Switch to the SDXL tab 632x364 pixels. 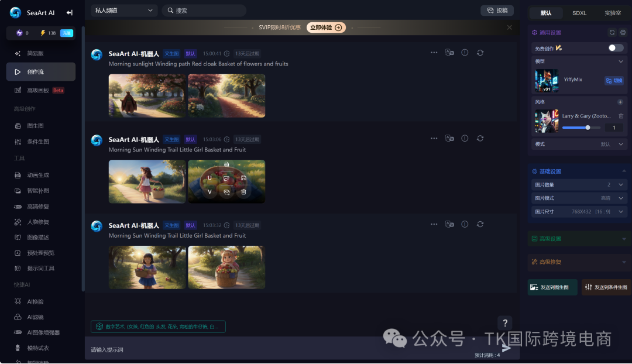click(579, 13)
